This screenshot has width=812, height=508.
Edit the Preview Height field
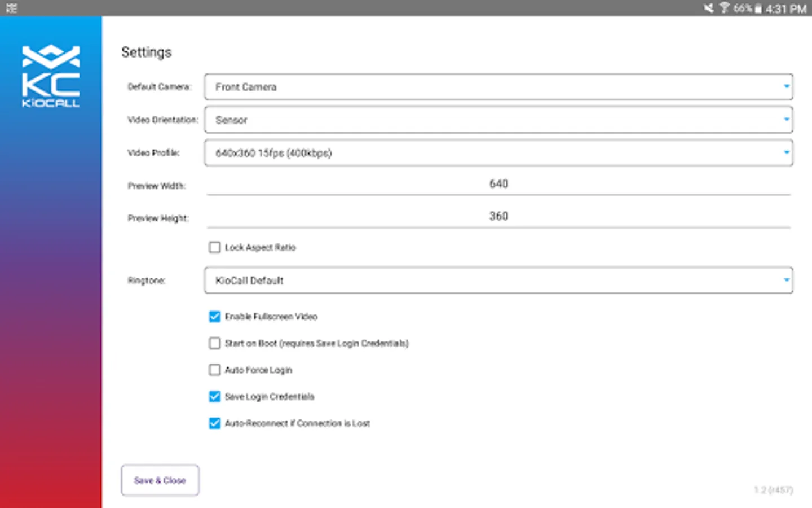click(x=498, y=216)
